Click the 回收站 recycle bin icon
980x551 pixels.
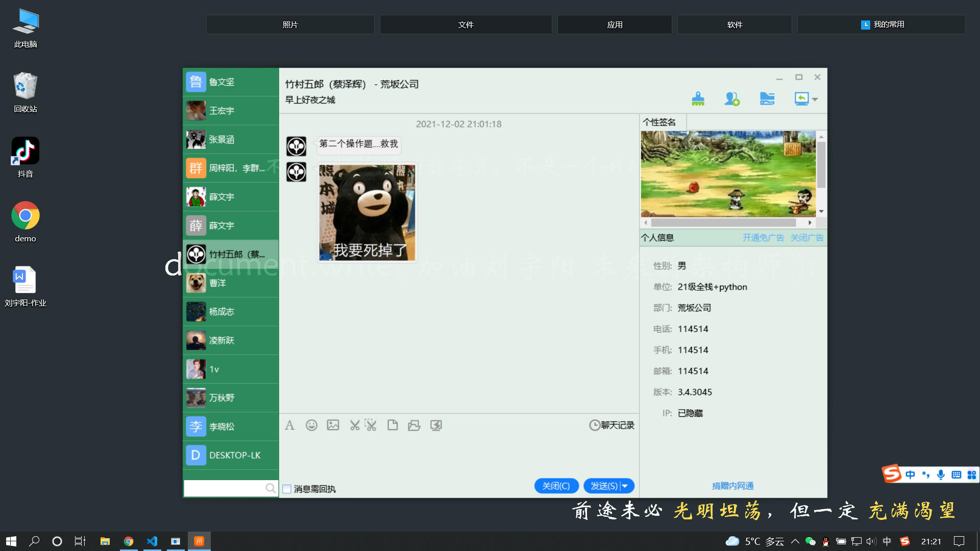pyautogui.click(x=26, y=92)
